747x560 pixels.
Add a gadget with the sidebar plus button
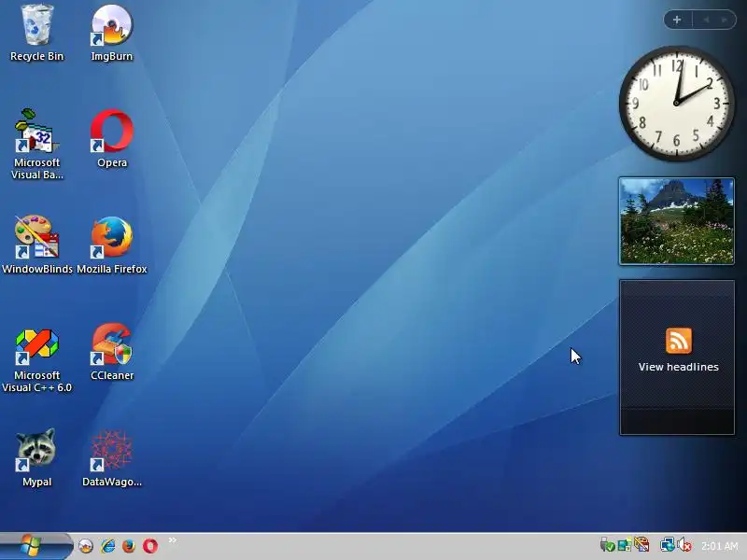coord(677,20)
